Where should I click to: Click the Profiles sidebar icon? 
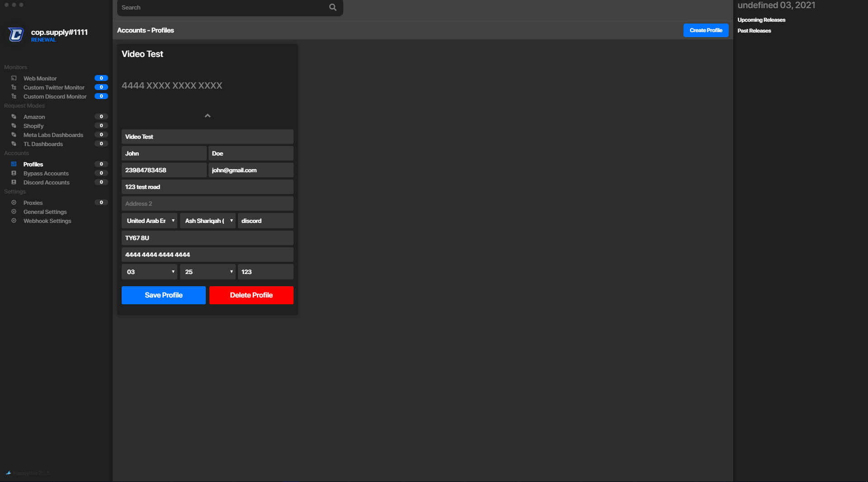pyautogui.click(x=14, y=164)
